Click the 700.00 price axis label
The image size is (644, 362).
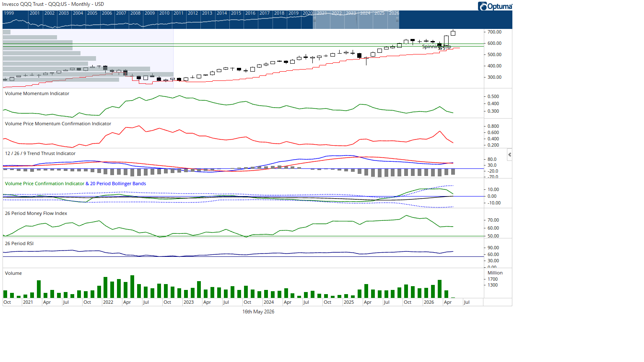[x=494, y=32]
